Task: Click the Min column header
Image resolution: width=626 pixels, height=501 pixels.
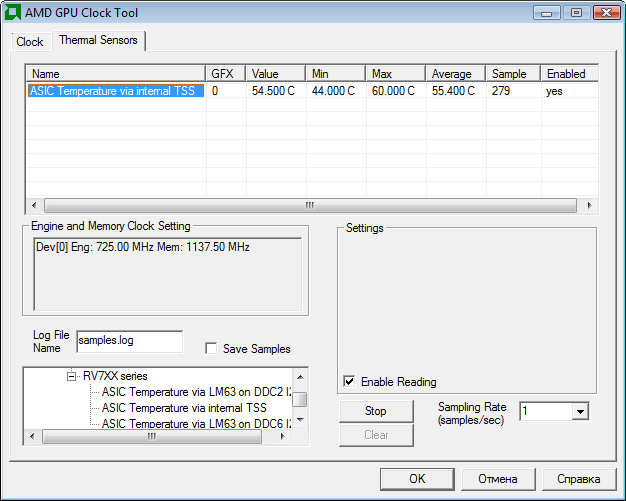Action: [336, 74]
